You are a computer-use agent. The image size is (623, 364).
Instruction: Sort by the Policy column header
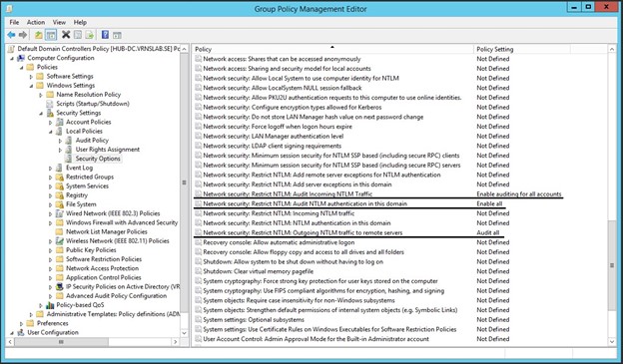pyautogui.click(x=332, y=49)
